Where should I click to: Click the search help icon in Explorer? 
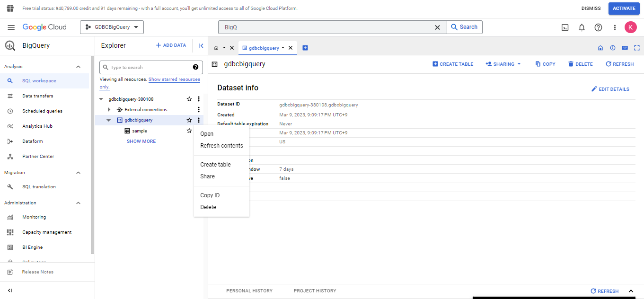click(x=195, y=67)
